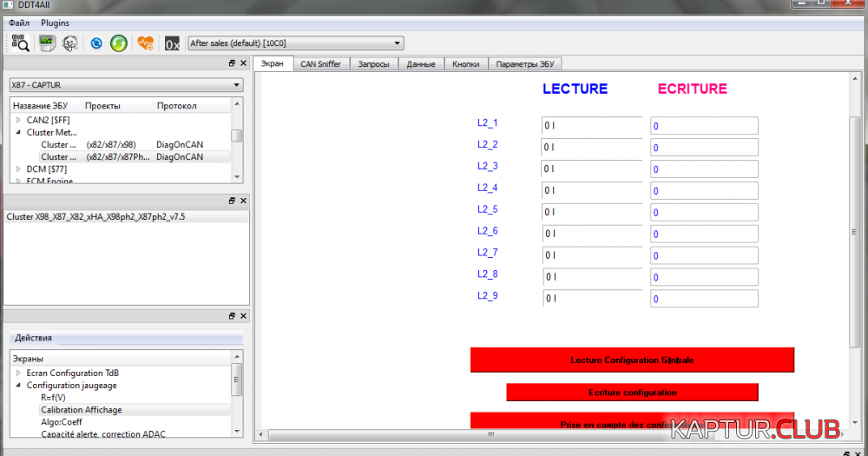This screenshot has width=868, height=456.
Task: Click the blue refresh icon
Action: [x=96, y=43]
